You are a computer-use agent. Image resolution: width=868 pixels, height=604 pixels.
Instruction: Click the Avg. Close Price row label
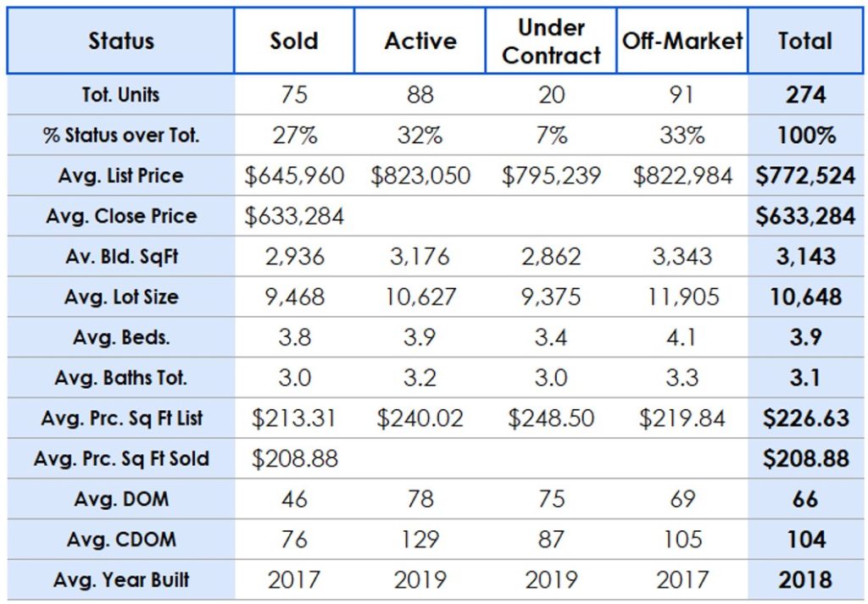pos(121,216)
